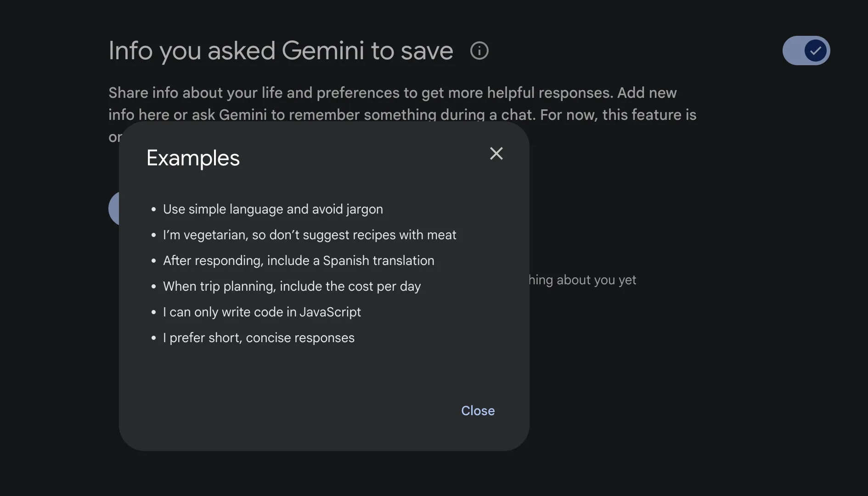Screen dimensions: 868x496
Task: Select the example 'Use simple language and avoid jargon'
Action: (273, 209)
